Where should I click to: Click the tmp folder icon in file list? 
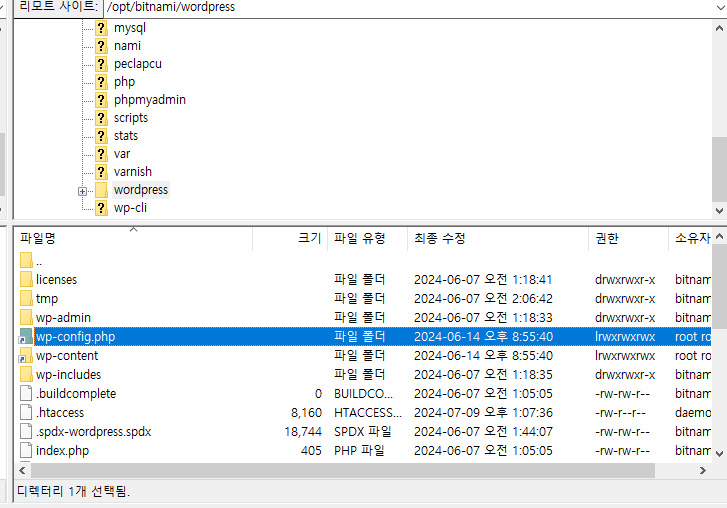pyautogui.click(x=26, y=298)
